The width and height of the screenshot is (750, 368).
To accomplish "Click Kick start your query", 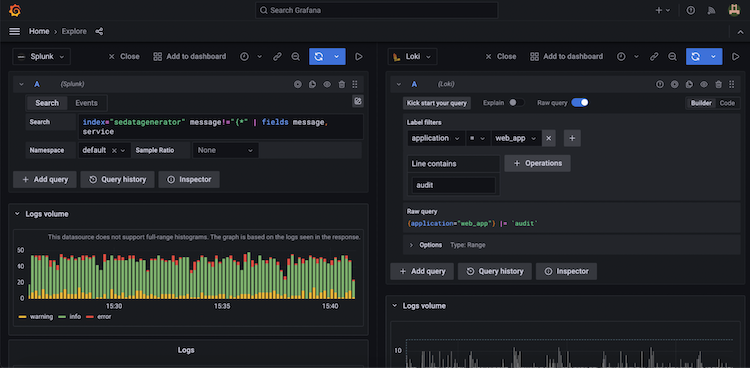I will (437, 103).
